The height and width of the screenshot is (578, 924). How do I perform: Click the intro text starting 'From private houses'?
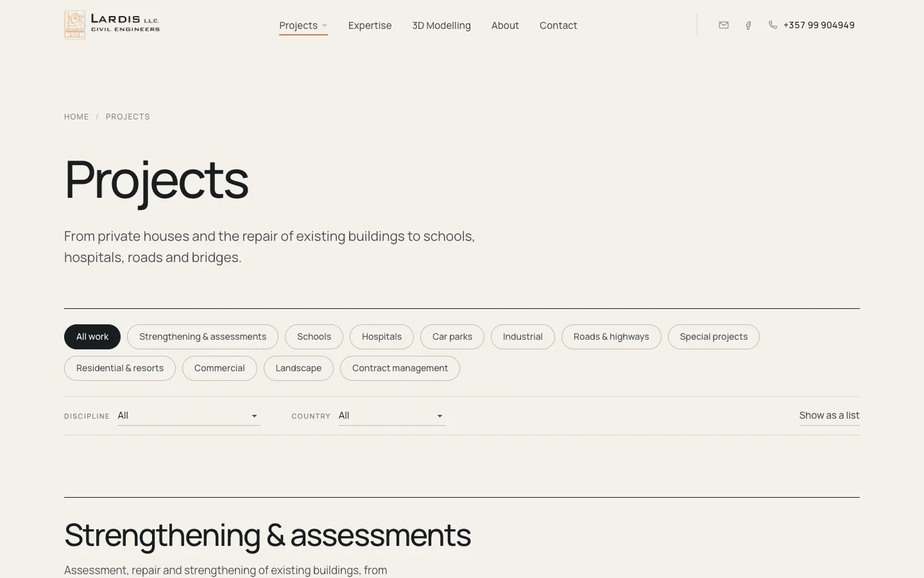coord(269,247)
